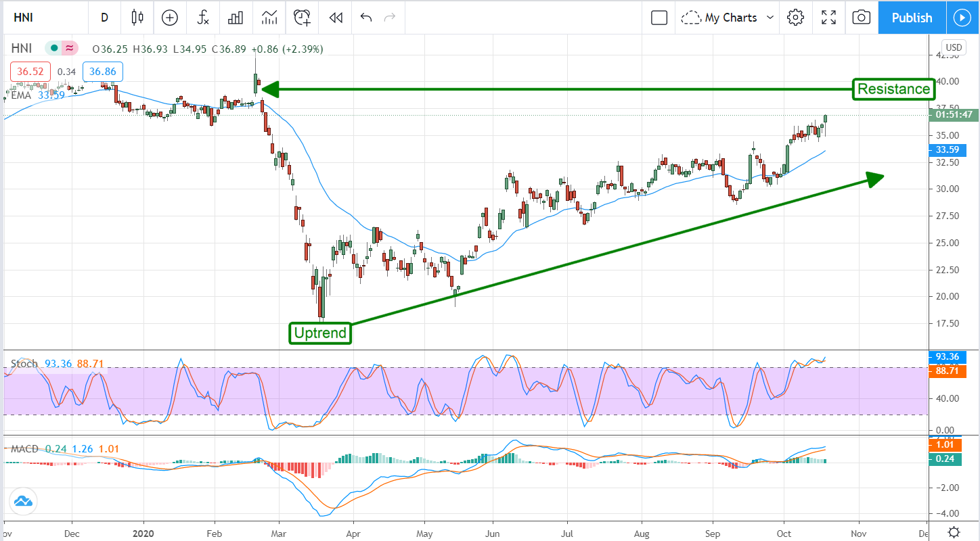
Task: Click the Stoch indicator legend label
Action: [24, 364]
